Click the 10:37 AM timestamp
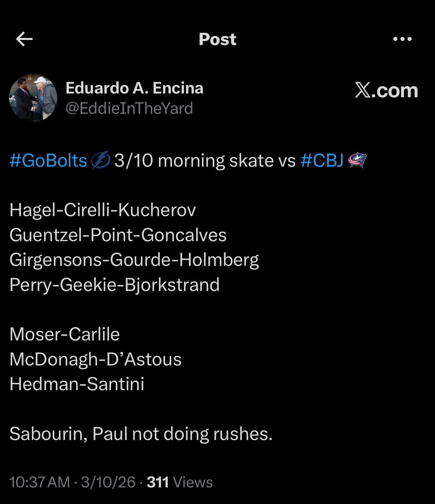This screenshot has width=435, height=504. 40,482
